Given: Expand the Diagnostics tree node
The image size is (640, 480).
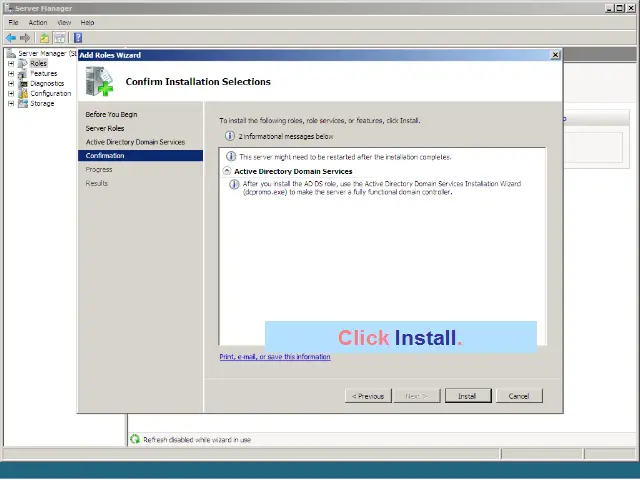Looking at the screenshot, I should coord(11,84).
